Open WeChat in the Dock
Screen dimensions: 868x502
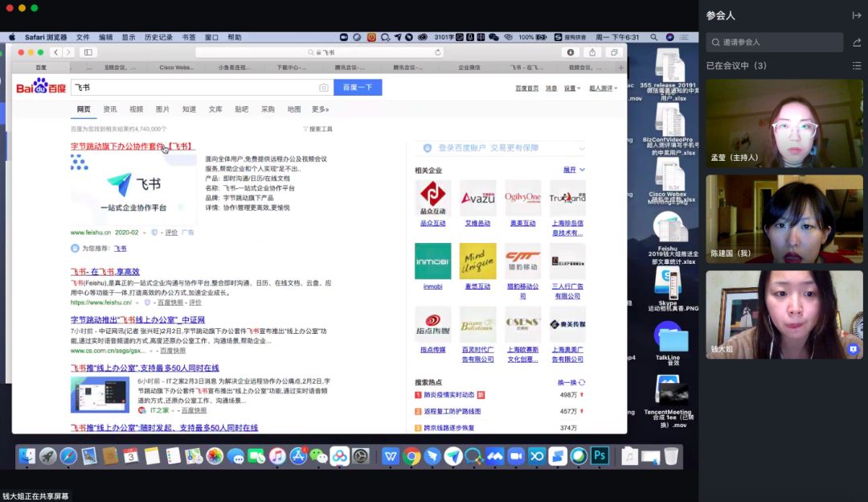point(318,456)
